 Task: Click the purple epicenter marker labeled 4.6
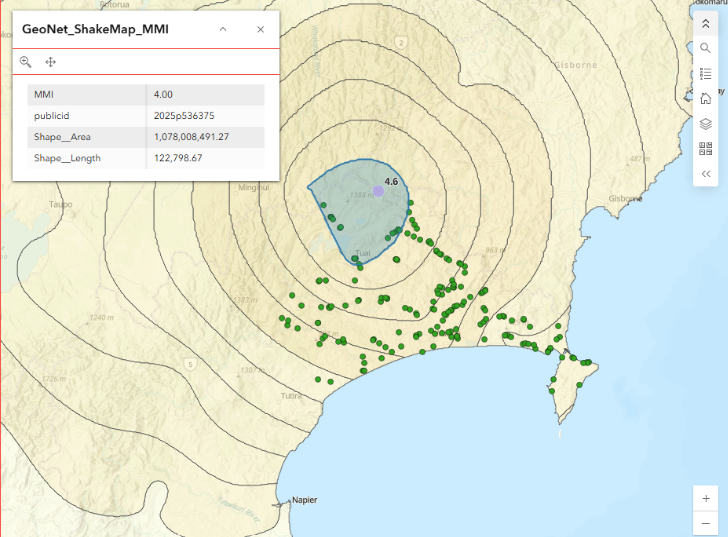tap(378, 191)
